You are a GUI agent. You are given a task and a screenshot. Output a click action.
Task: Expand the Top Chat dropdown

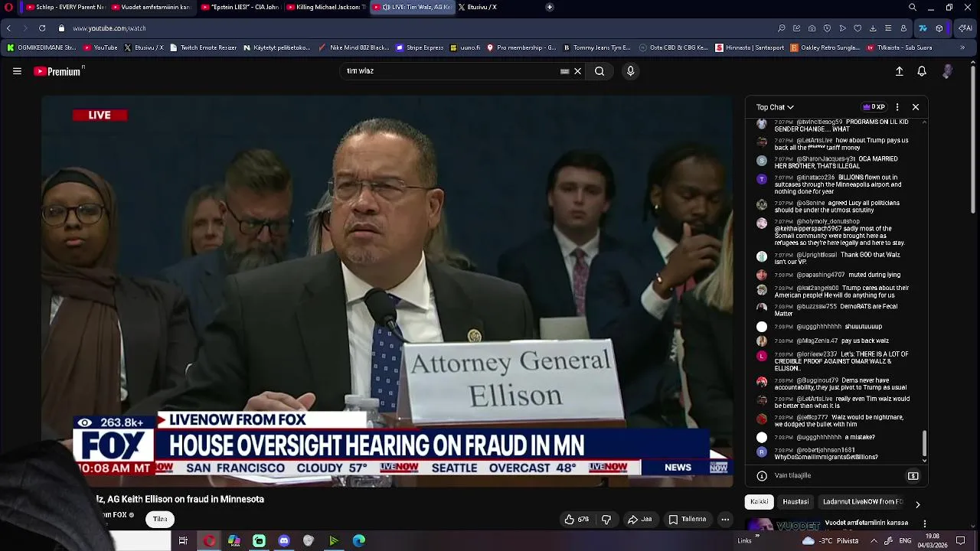click(775, 107)
